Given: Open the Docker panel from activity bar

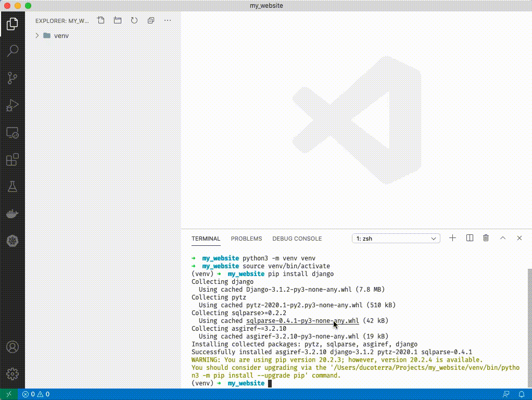Looking at the screenshot, I should [12, 214].
